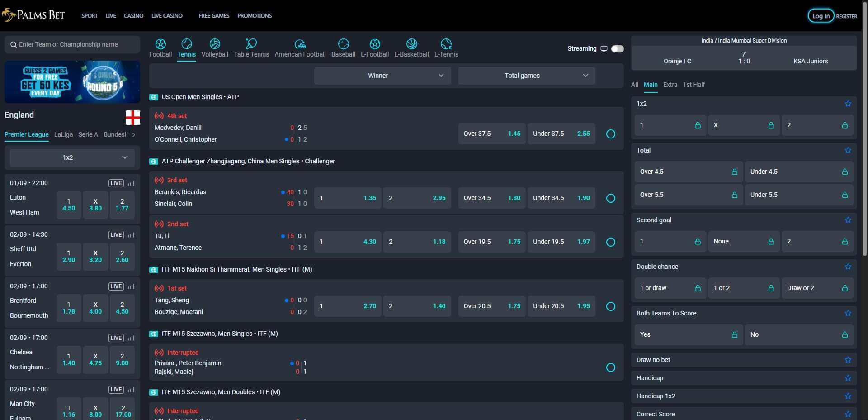Star the Both Teams To Score market
The image size is (868, 420).
click(848, 313)
